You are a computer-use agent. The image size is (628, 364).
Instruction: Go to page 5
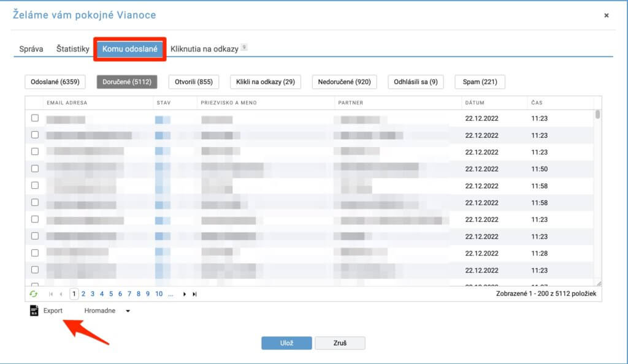tap(111, 294)
